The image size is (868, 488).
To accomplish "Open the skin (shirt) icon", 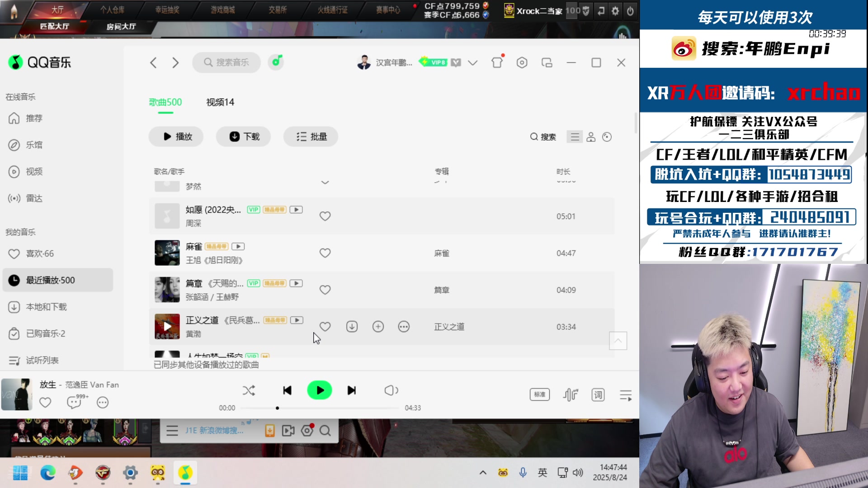I will pos(497,62).
